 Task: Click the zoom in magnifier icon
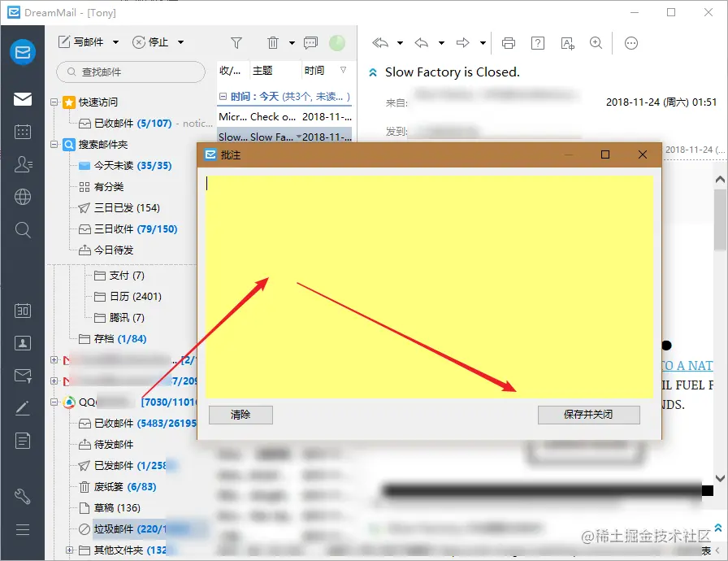tap(596, 43)
